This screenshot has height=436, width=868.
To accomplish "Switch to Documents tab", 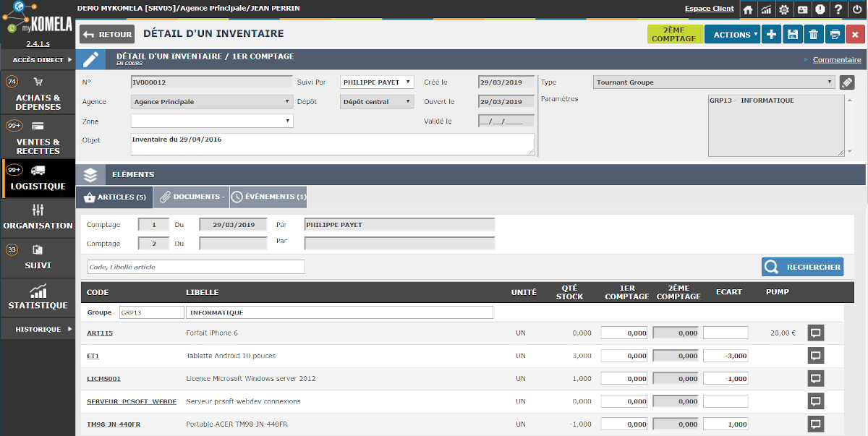I will click(191, 197).
